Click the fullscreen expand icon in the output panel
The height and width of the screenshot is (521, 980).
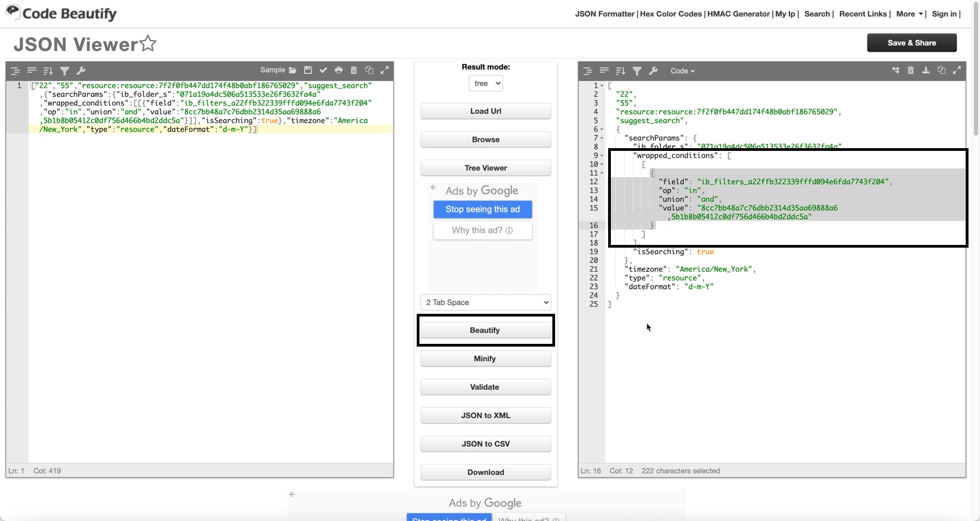pyautogui.click(x=956, y=70)
